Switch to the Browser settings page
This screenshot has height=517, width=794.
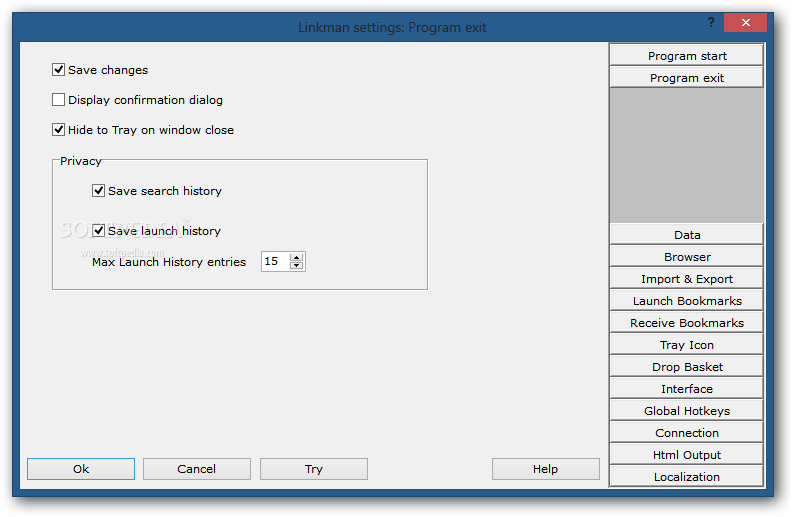(687, 257)
